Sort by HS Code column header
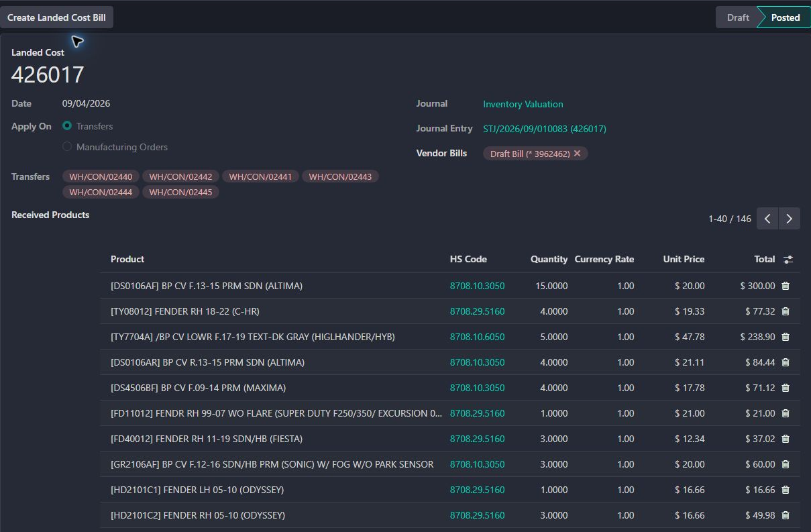The image size is (811, 532). pyautogui.click(x=468, y=259)
